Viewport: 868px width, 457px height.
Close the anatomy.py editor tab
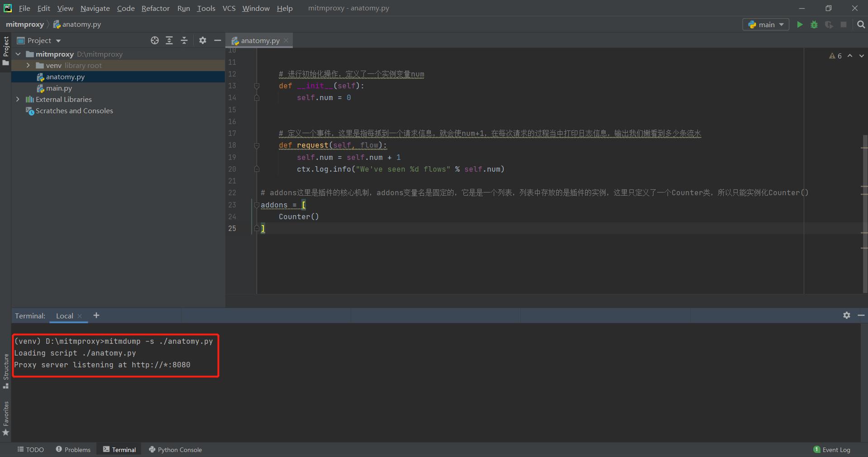(x=286, y=40)
